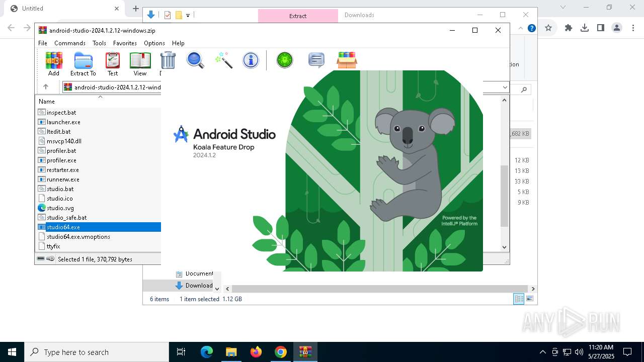Image resolution: width=644 pixels, height=362 pixels.
Task: Launch Microsoft Edge from the taskbar
Action: (207, 352)
